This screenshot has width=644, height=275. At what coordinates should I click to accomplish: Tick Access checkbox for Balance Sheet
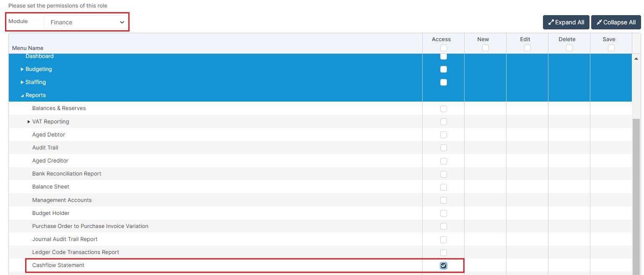point(444,187)
